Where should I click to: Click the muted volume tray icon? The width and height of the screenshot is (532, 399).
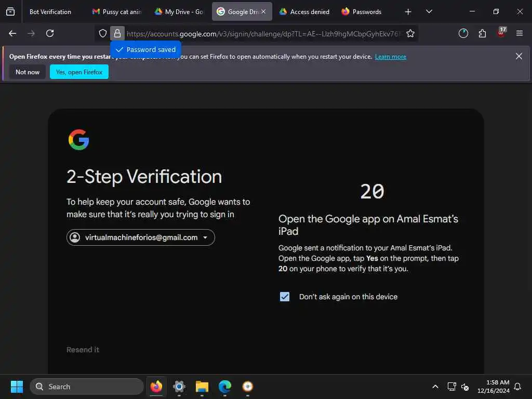(x=465, y=387)
